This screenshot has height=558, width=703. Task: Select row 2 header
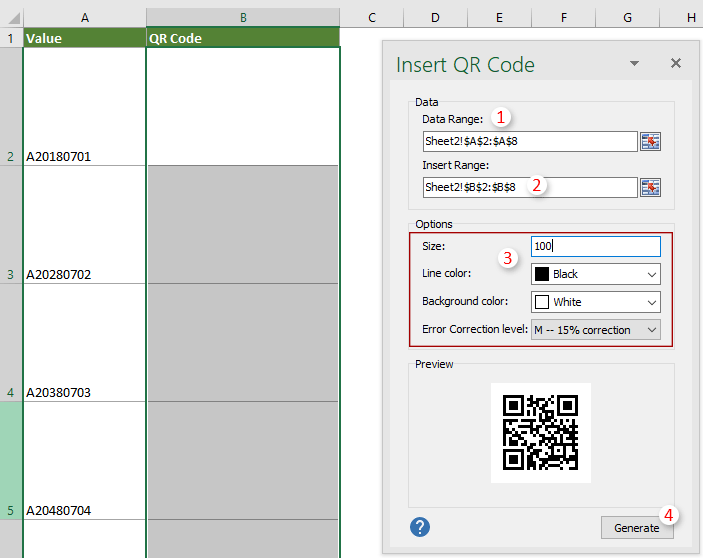pyautogui.click(x=11, y=107)
